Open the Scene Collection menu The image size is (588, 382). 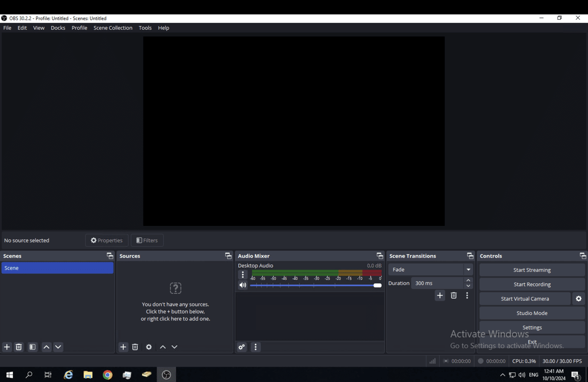(x=113, y=28)
